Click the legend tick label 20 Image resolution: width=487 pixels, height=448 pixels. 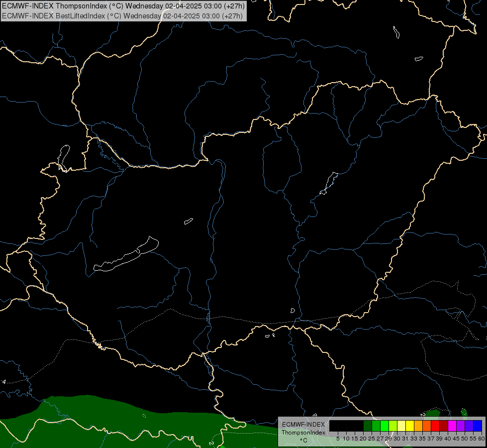tap(363, 439)
